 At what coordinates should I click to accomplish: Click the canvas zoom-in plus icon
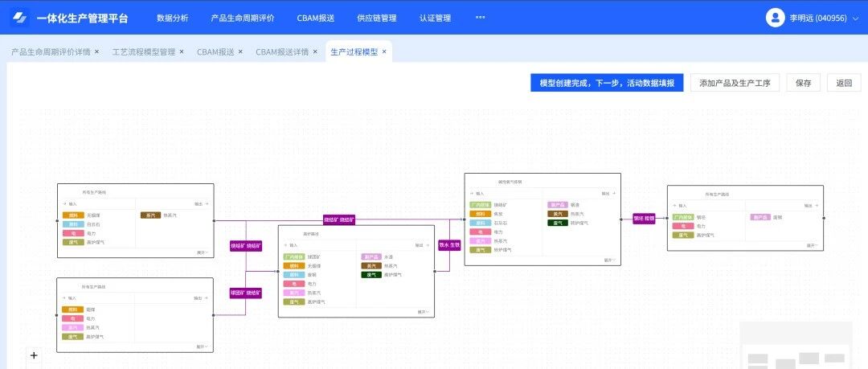tap(34, 355)
